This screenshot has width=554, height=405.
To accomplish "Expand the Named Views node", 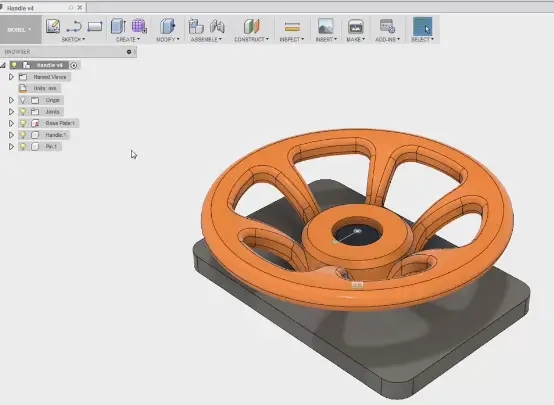I will 11,77.
